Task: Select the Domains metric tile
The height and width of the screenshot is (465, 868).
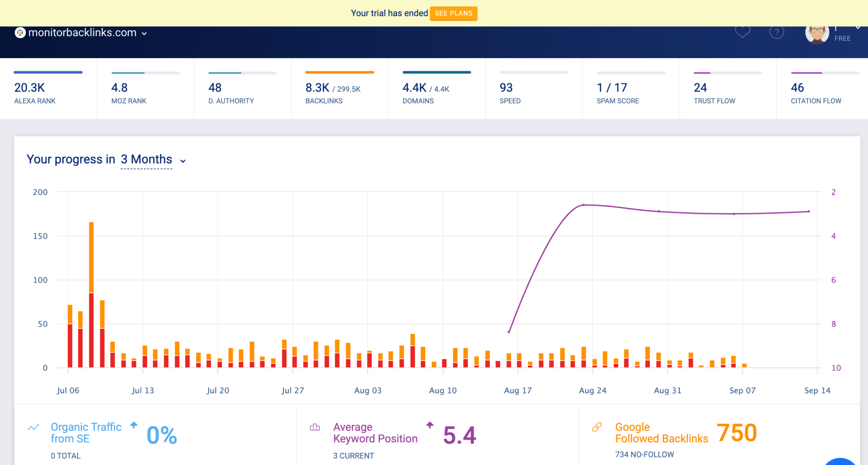Action: 437,89
